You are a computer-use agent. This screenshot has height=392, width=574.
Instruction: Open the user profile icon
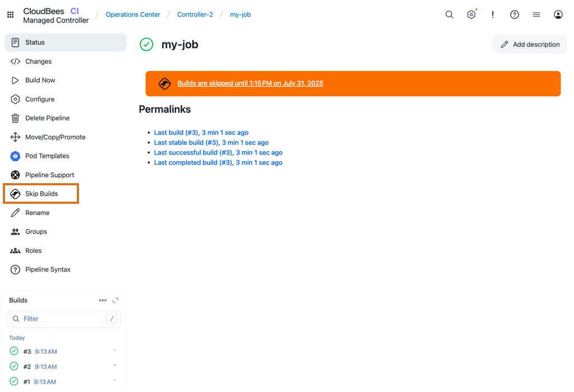coord(558,15)
